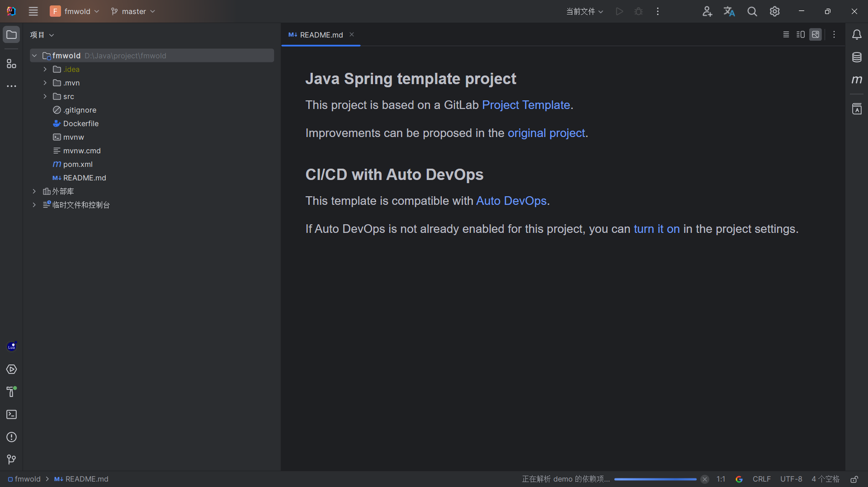This screenshot has height=487, width=868.
Task: Open IDE settings gear
Action: coord(774,11)
